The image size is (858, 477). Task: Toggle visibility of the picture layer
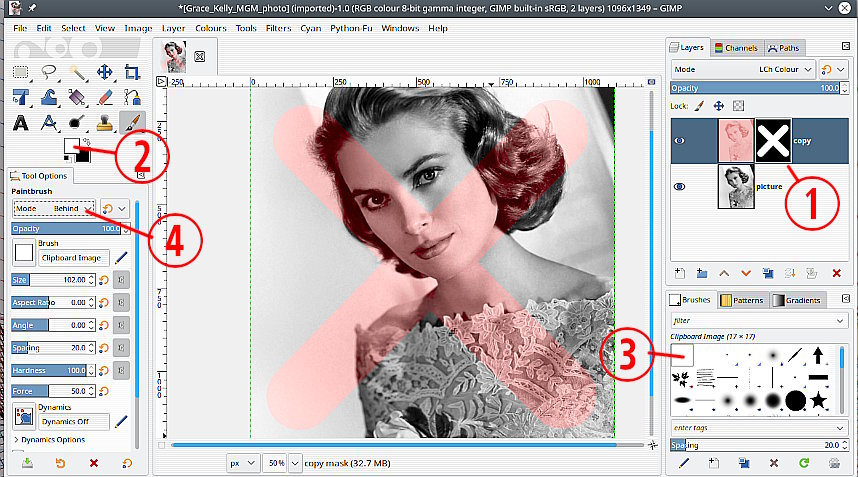(x=680, y=186)
